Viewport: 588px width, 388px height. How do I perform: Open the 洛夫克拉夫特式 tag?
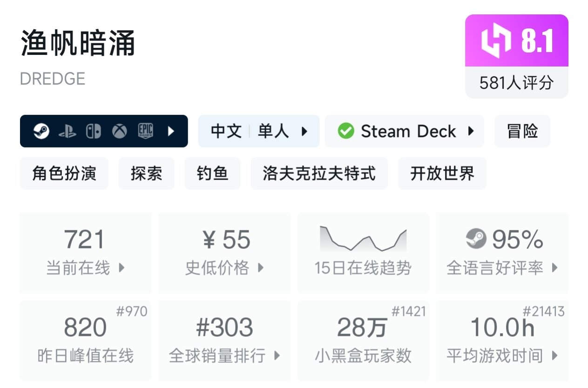pos(319,174)
